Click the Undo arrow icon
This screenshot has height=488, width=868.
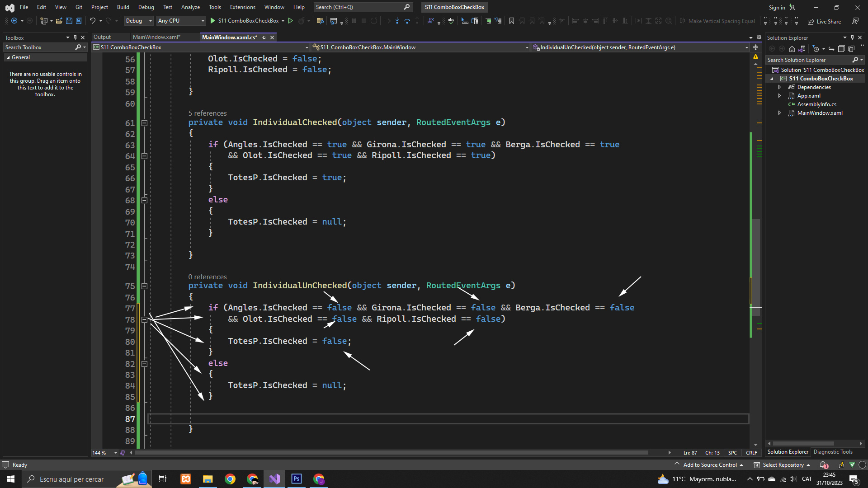pyautogui.click(x=92, y=21)
